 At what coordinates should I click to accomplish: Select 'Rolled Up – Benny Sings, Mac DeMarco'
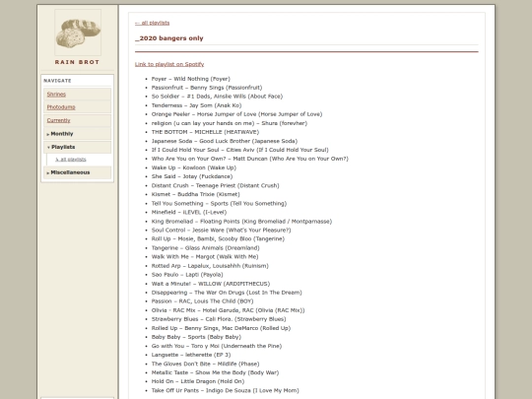click(x=221, y=328)
